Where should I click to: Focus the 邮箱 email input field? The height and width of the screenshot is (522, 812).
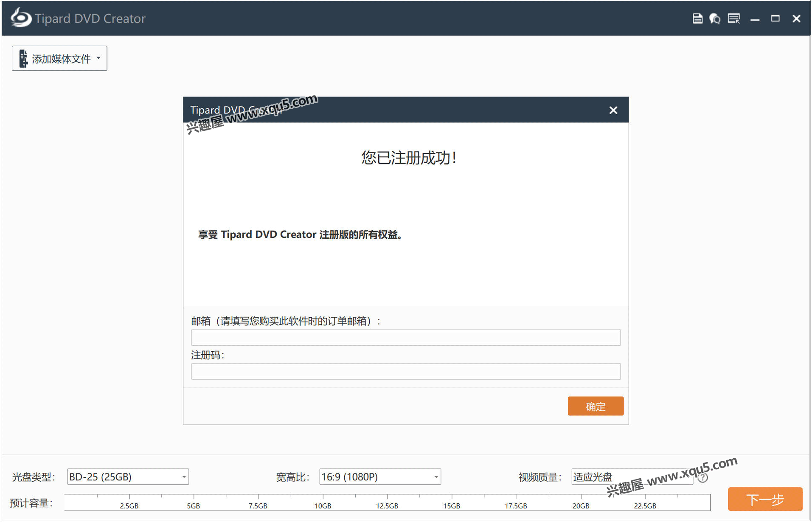(406, 338)
